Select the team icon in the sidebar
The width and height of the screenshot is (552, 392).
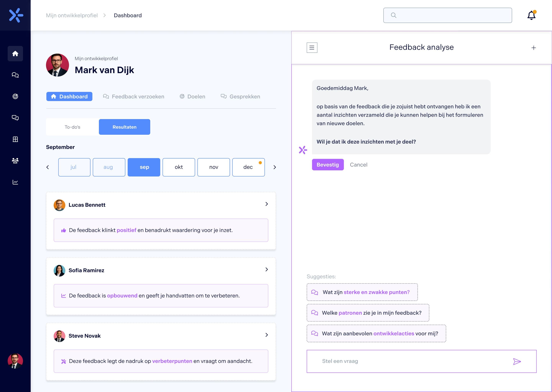(x=15, y=161)
